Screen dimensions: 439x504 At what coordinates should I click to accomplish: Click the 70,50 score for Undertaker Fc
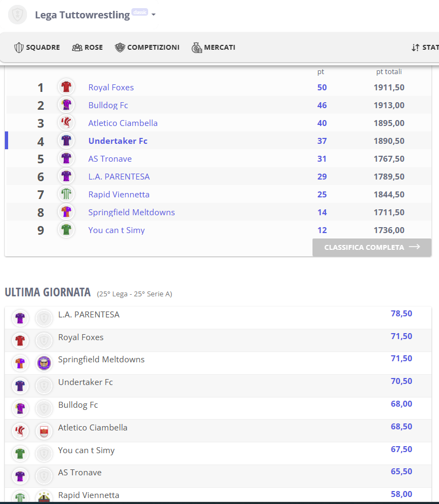pyautogui.click(x=401, y=381)
